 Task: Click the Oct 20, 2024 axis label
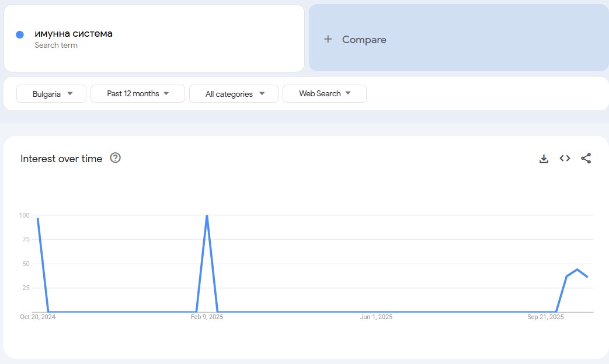(38, 317)
